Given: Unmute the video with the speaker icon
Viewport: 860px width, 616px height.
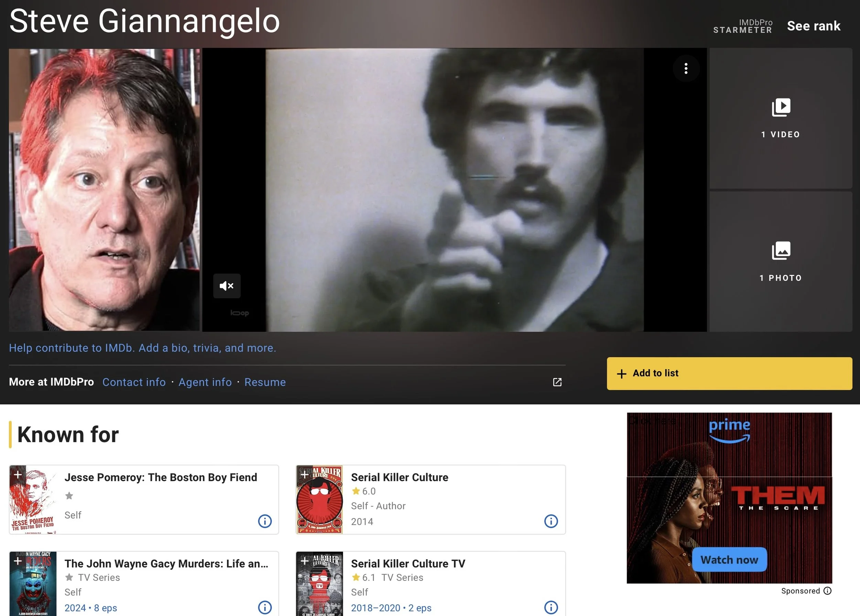Looking at the screenshot, I should (226, 286).
